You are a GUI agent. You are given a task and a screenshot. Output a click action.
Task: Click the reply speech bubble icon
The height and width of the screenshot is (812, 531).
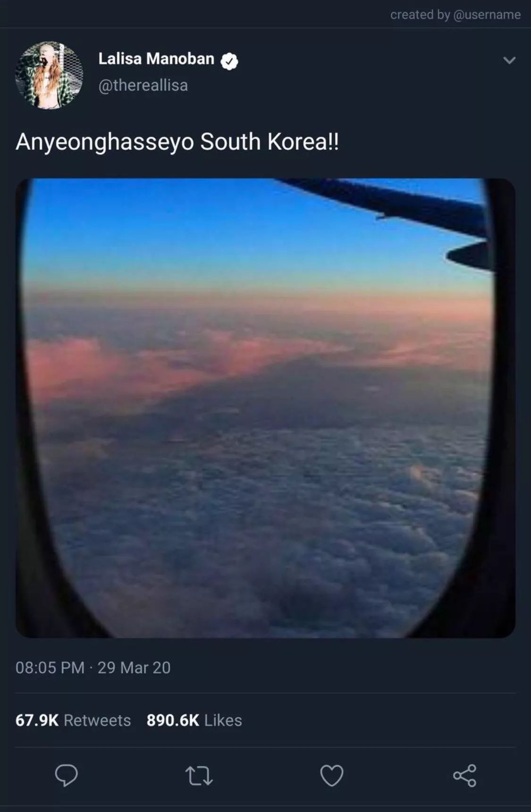[66, 775]
